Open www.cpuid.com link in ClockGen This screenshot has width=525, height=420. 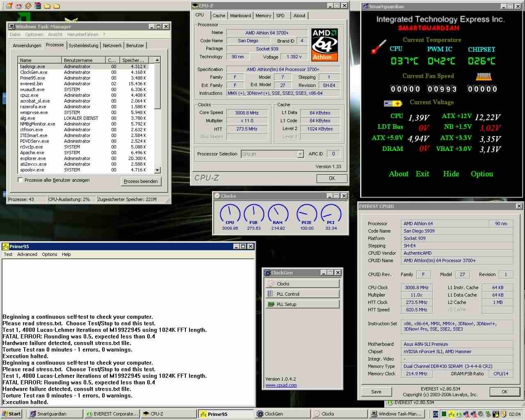[x=281, y=385]
